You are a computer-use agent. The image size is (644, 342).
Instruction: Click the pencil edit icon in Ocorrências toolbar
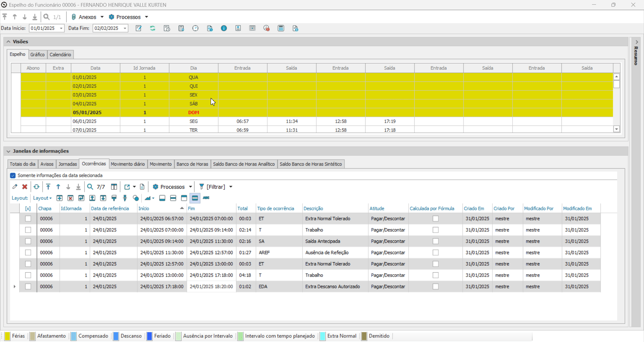point(15,187)
